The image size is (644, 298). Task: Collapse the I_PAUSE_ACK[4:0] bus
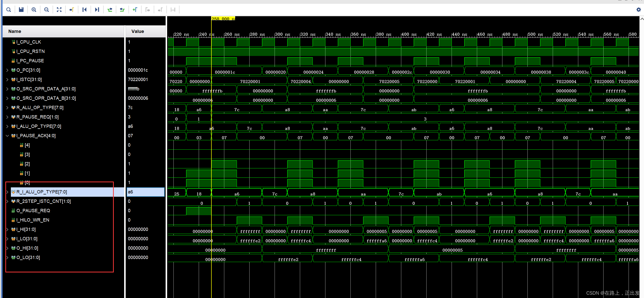(7, 136)
